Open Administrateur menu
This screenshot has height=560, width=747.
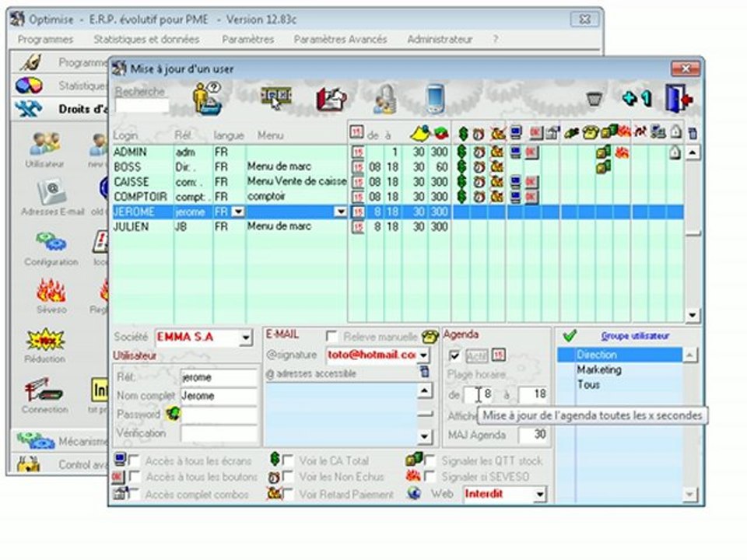tap(439, 40)
